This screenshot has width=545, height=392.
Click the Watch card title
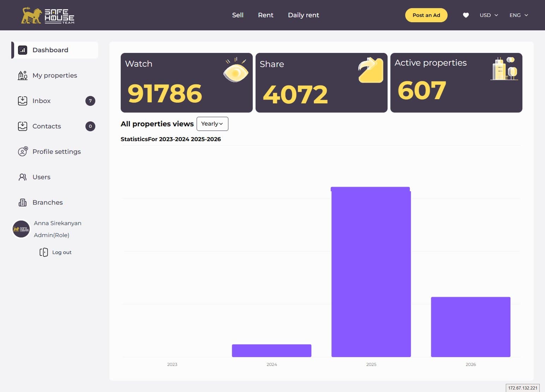pos(139,64)
